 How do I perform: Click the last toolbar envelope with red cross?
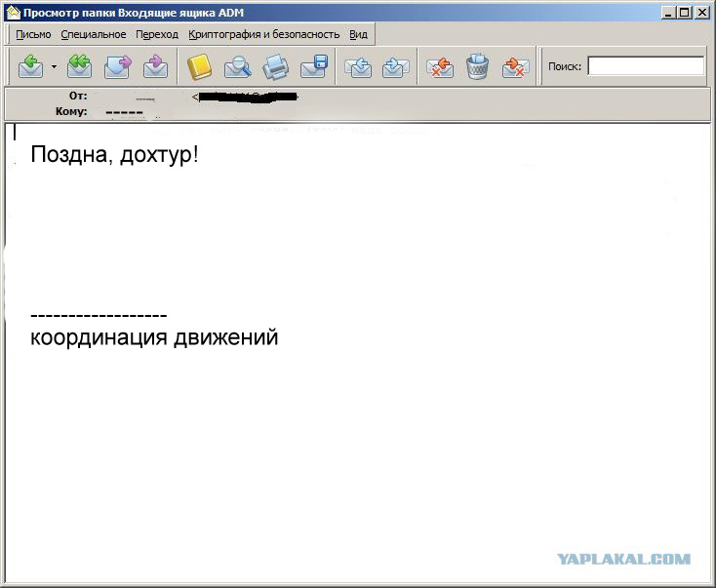tap(515, 67)
